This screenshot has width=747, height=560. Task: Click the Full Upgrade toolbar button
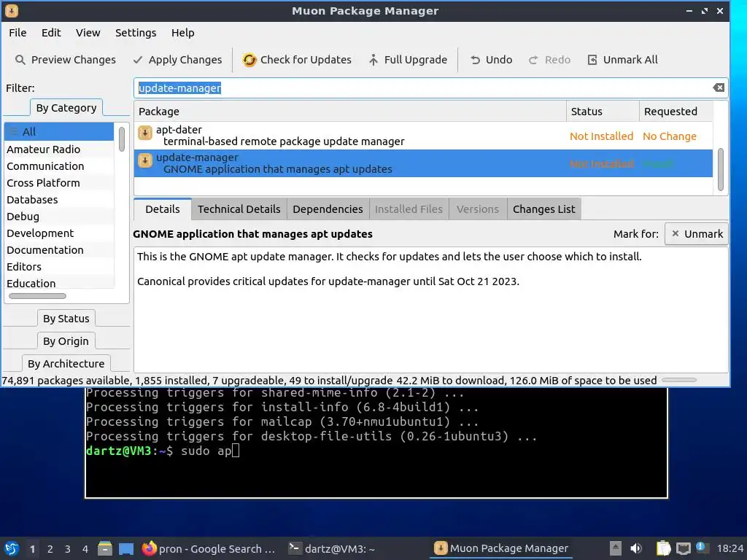point(409,60)
